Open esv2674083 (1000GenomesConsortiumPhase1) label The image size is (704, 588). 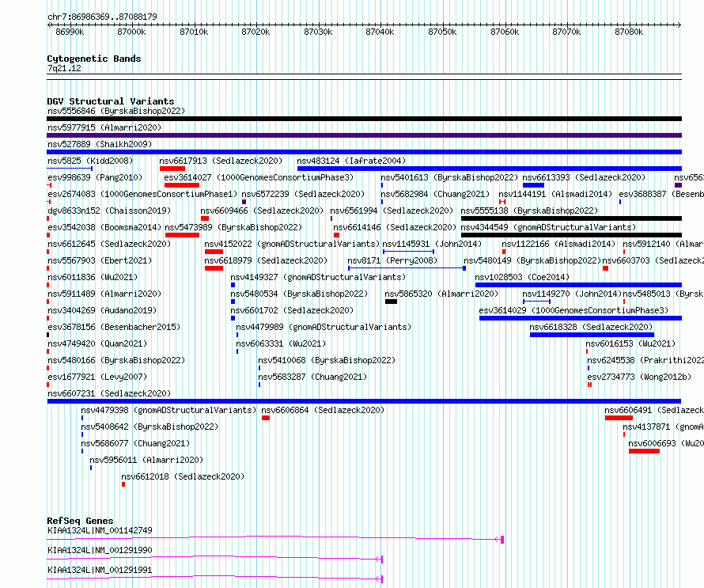click(142, 194)
